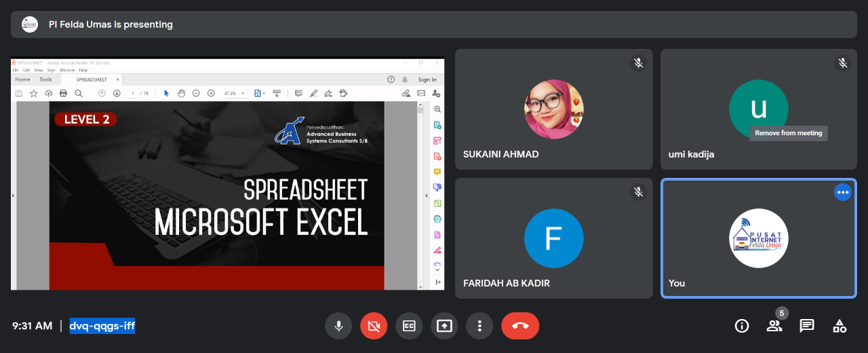Viewport: 868px width, 353px height.
Task: Open more options three-dot menu
Action: 479,326
